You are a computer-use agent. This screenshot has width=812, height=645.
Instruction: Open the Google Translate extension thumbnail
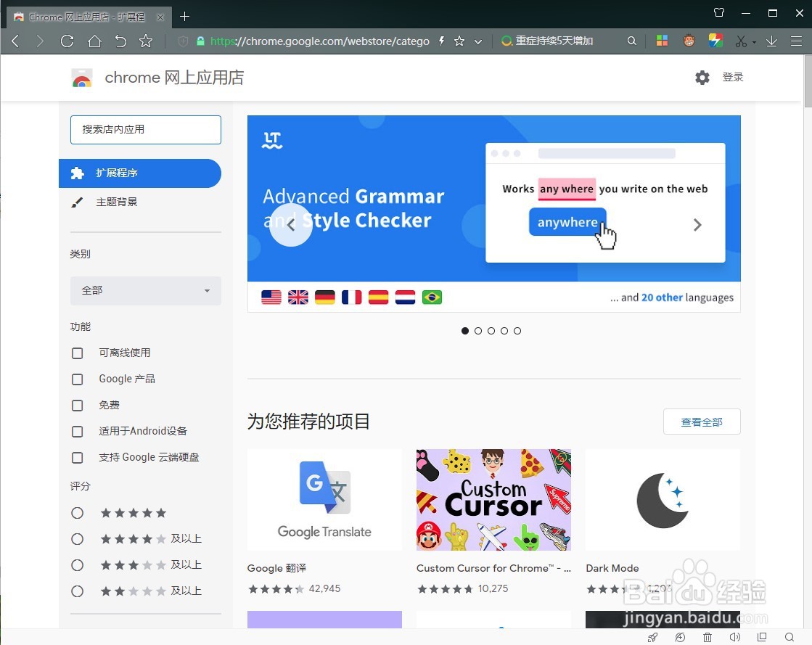[324, 500]
